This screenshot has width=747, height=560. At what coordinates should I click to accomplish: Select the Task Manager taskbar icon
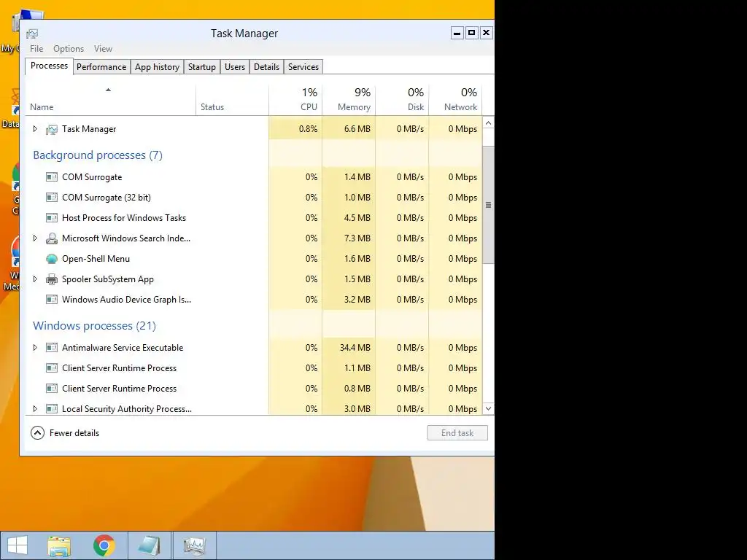pos(194,545)
